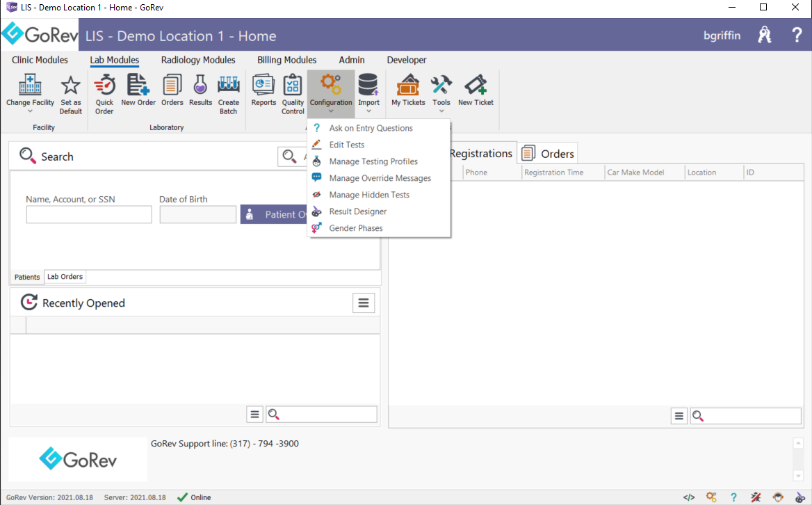Open the Recently Opened hamburger menu
Viewport: 812px width, 505px height.
(x=364, y=303)
